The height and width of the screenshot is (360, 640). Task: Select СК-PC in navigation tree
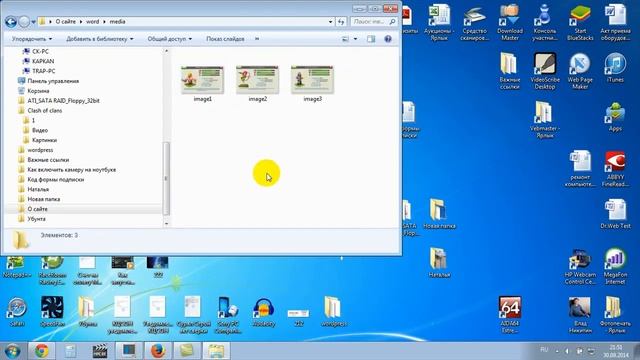click(x=40, y=51)
